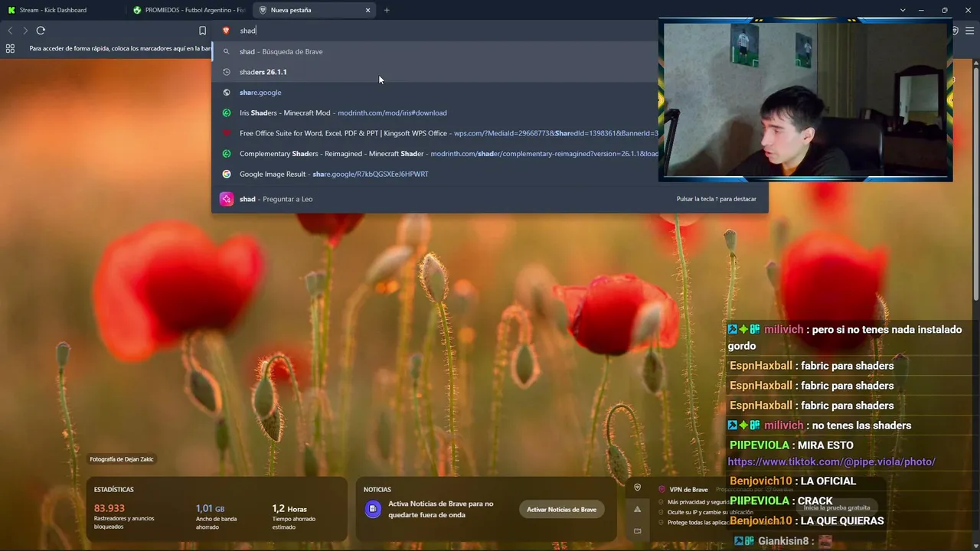Click the Kick favicon on the Stream tab
The width and height of the screenshot is (980, 551).
[11, 10]
